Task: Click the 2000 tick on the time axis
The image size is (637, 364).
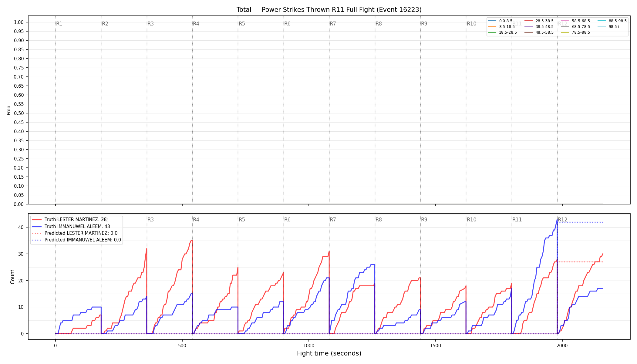Action: click(562, 345)
